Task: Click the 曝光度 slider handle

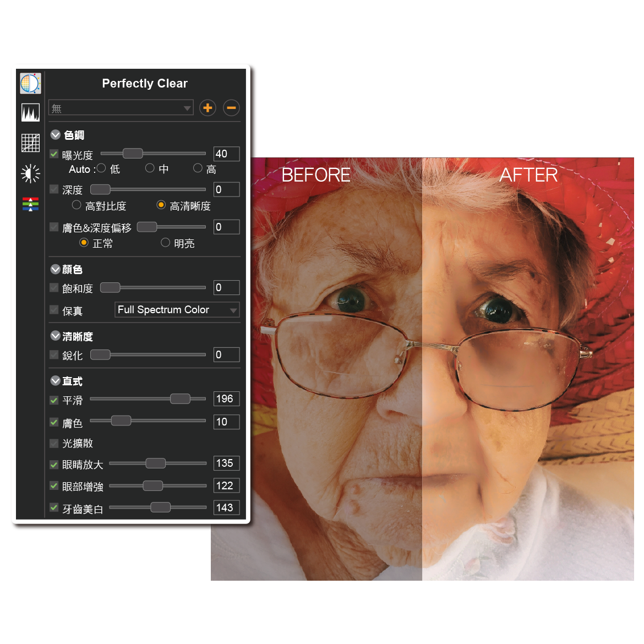Action: coord(133,154)
